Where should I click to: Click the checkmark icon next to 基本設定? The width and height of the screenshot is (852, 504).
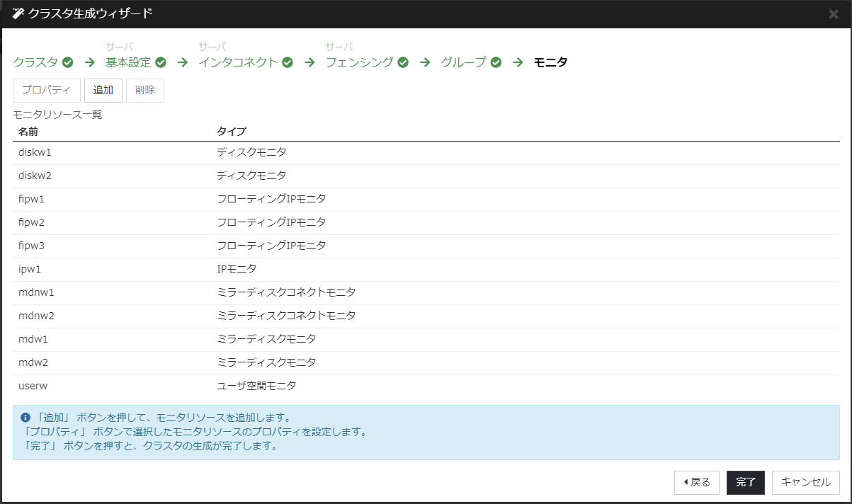[x=160, y=62]
